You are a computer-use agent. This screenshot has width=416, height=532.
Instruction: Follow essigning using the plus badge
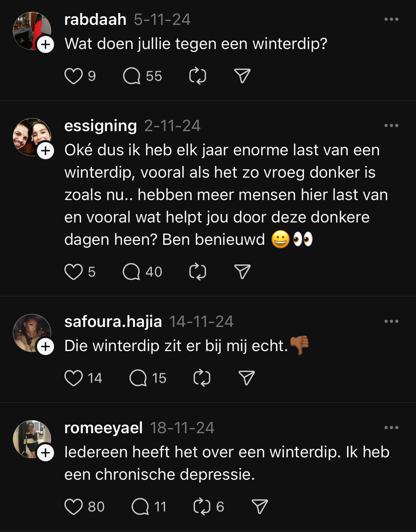pyautogui.click(x=46, y=151)
